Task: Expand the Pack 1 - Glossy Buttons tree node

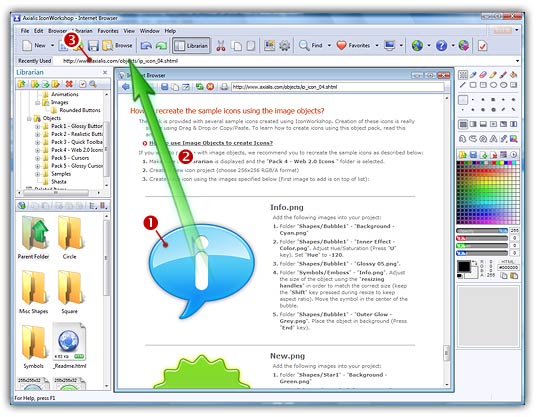Action: [37, 126]
